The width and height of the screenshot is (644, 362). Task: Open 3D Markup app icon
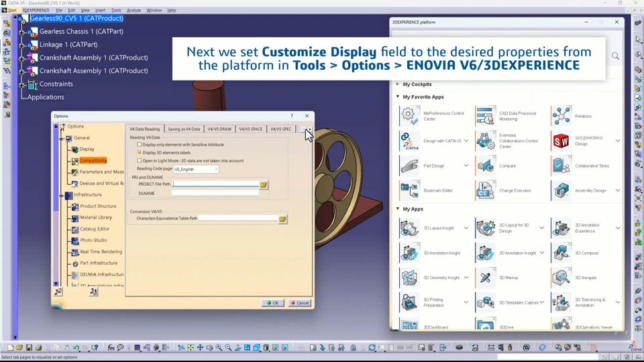tap(486, 278)
